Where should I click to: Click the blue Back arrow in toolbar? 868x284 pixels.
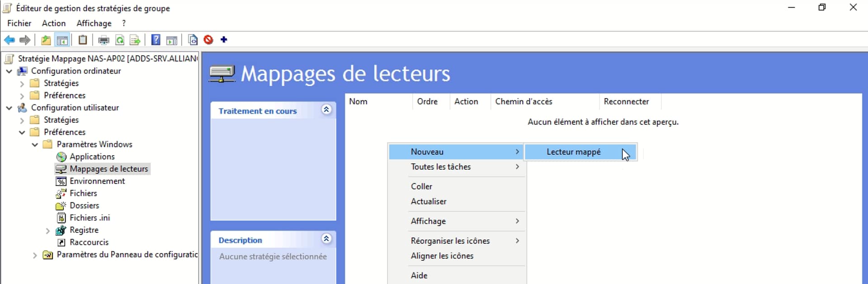[9, 40]
